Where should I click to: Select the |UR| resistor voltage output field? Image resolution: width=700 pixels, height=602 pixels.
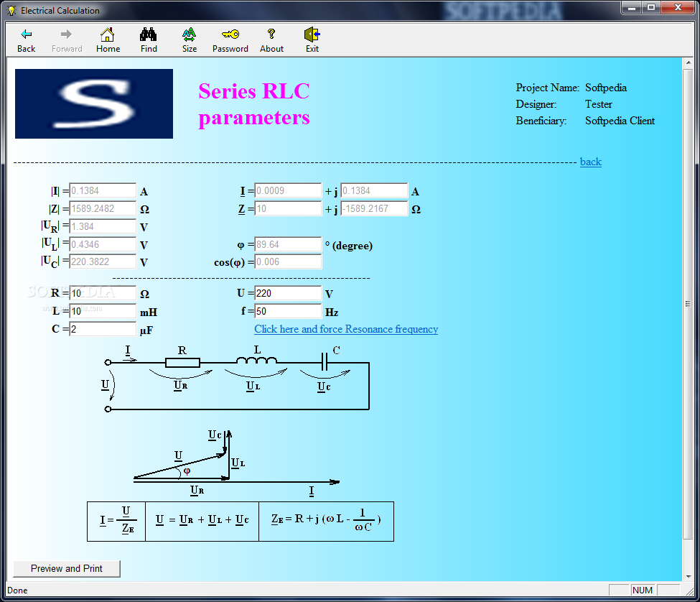click(103, 226)
